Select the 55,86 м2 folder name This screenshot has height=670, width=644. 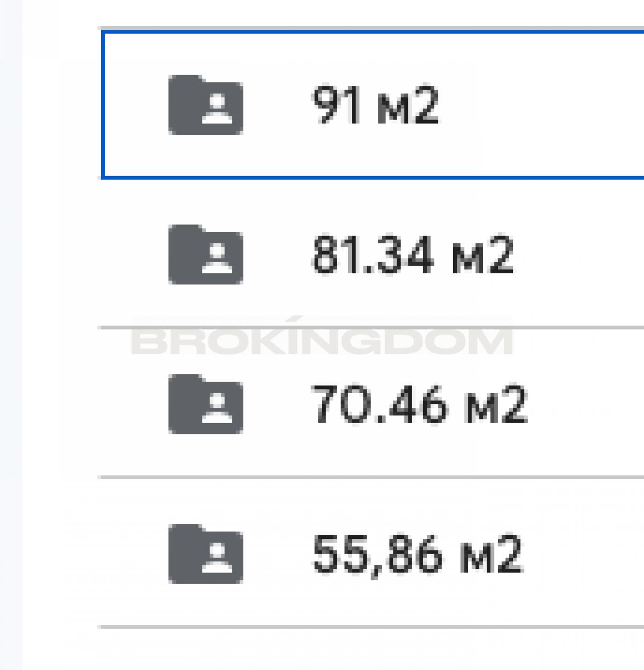417,554
